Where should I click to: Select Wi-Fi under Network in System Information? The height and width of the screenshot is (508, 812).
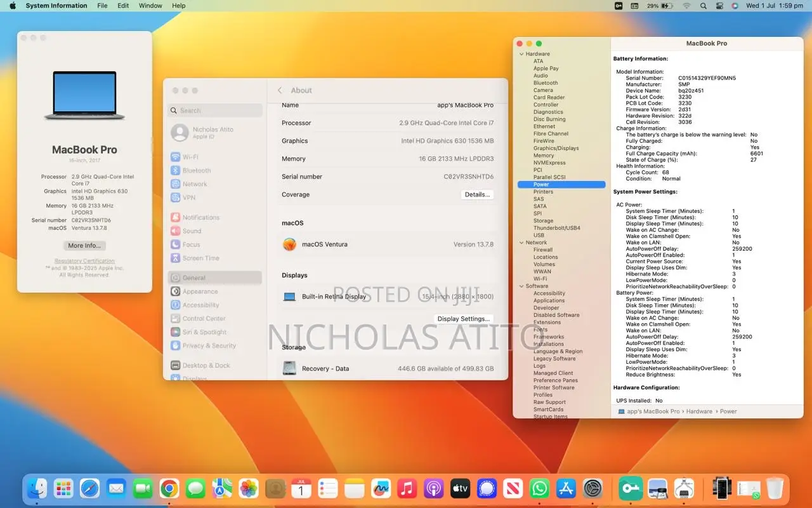tap(540, 279)
